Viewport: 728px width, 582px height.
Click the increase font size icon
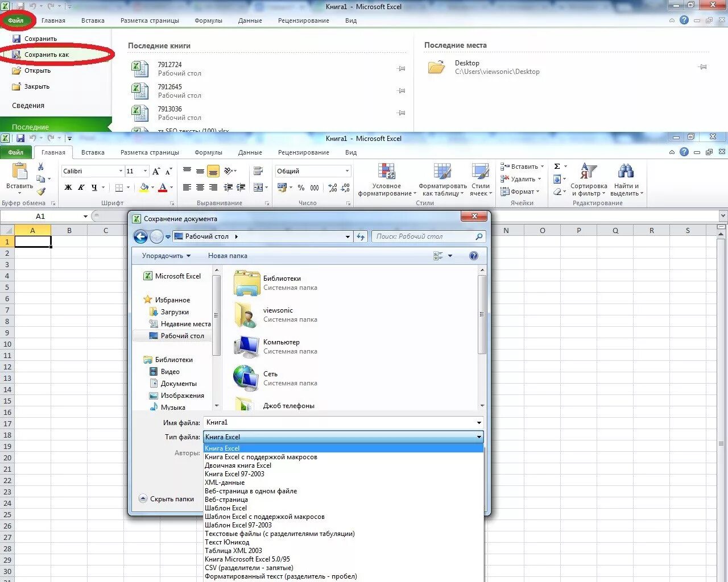point(156,171)
